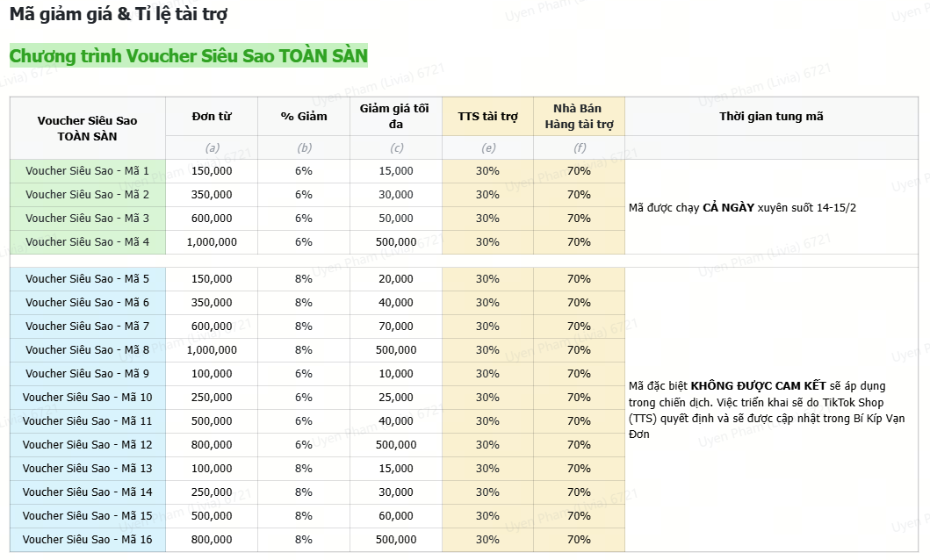Click the "Voucher Siêu Sao TOÀN SÀN" table header cell

[88, 128]
